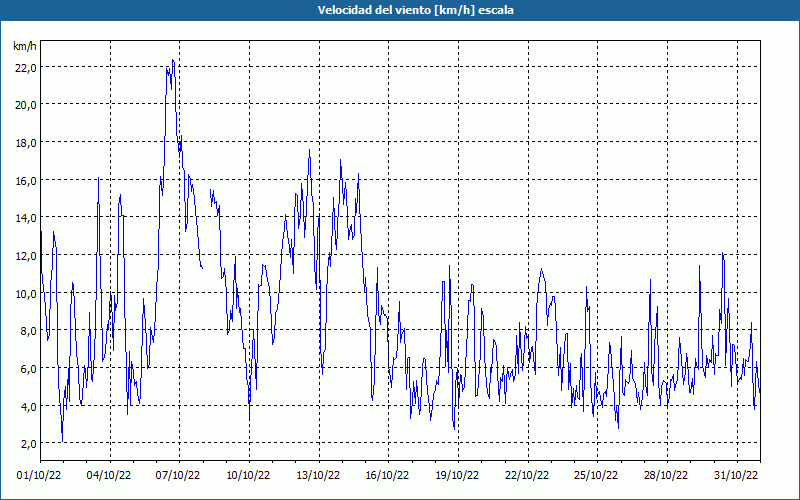Select the 12,0 y-axis value
The height and width of the screenshot is (500, 800).
click(26, 256)
